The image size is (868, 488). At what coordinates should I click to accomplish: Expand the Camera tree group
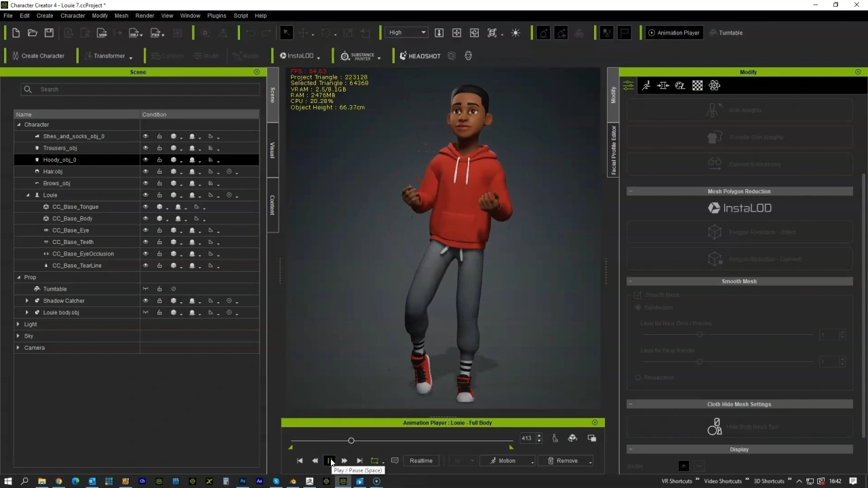click(19, 348)
